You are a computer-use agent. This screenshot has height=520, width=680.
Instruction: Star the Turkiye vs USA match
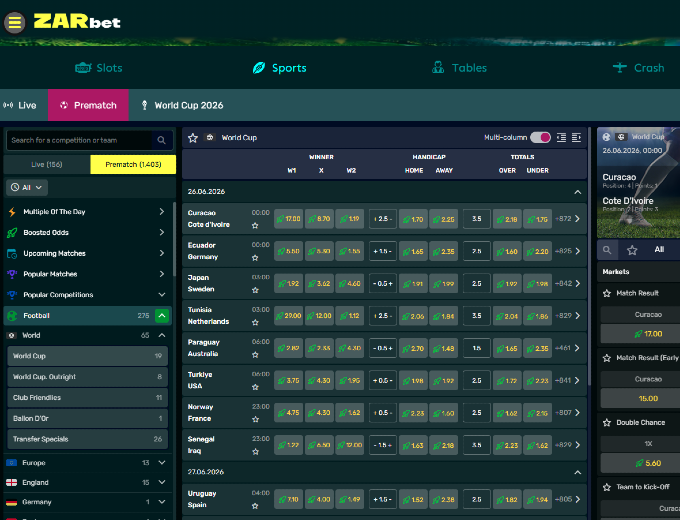tap(255, 387)
